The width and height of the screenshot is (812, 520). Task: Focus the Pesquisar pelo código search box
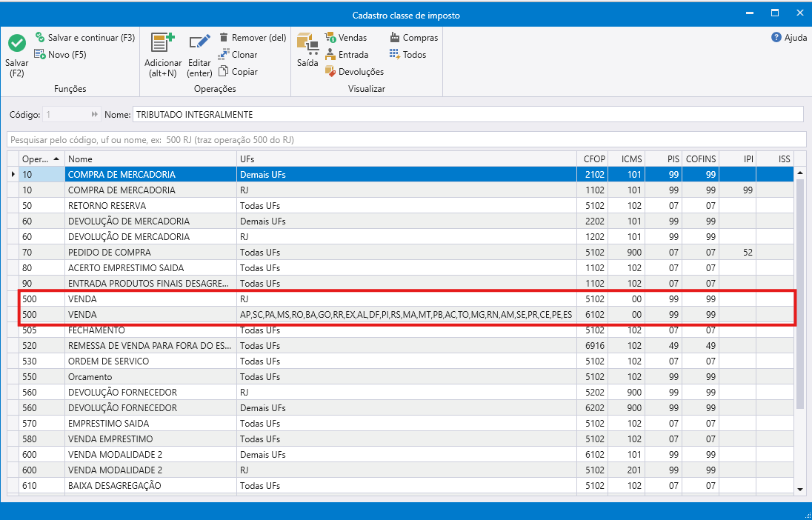coord(407,140)
